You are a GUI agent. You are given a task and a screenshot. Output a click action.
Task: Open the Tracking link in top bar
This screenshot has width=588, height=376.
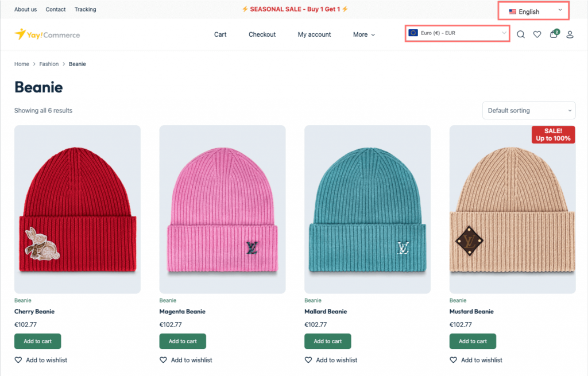pos(86,10)
